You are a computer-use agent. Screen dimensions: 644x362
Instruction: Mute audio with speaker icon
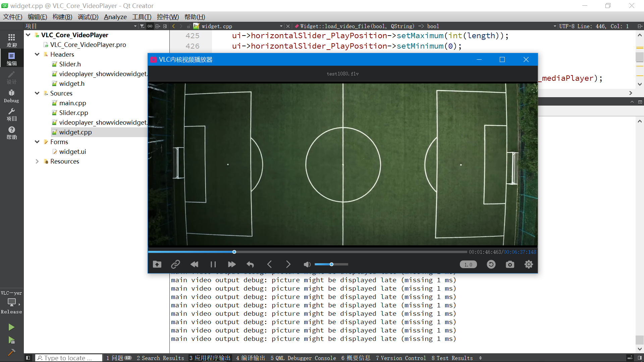click(x=307, y=264)
